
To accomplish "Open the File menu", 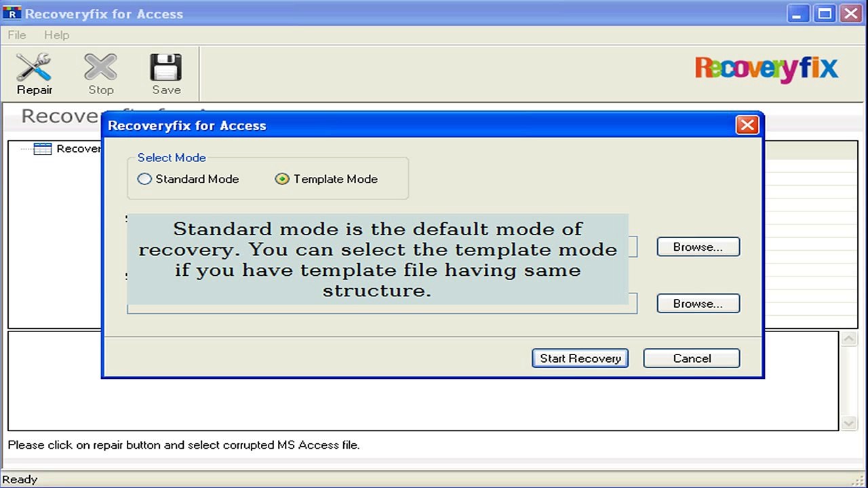I will [17, 35].
